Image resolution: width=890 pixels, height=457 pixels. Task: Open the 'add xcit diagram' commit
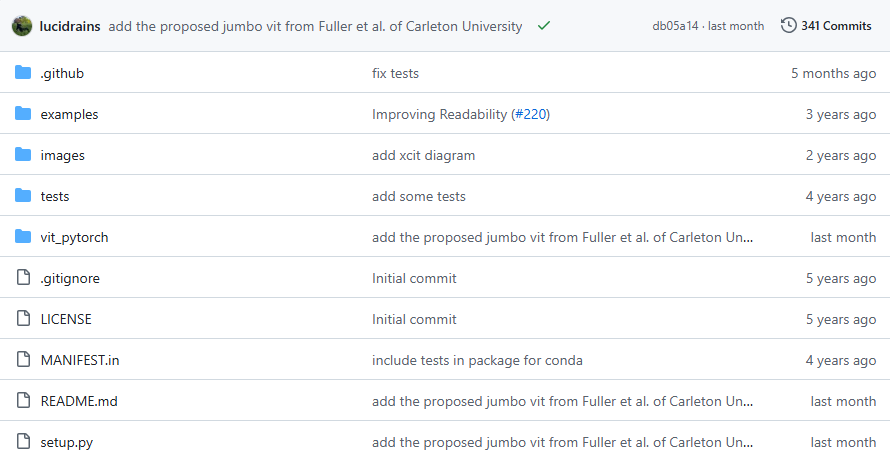[x=423, y=155]
